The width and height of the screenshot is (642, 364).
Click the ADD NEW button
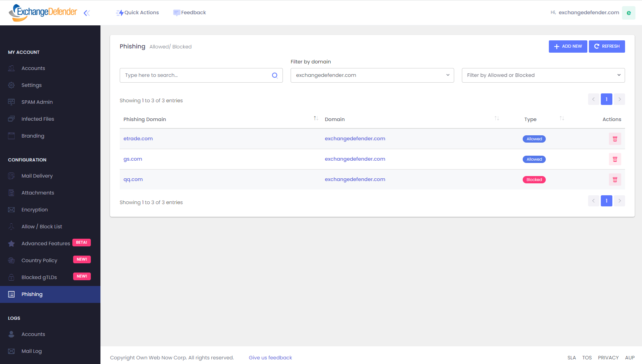point(568,46)
